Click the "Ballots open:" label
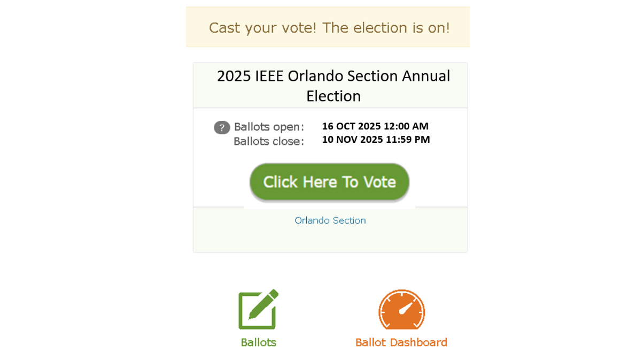Image resolution: width=644 pixels, height=359 pixels. pos(269,127)
